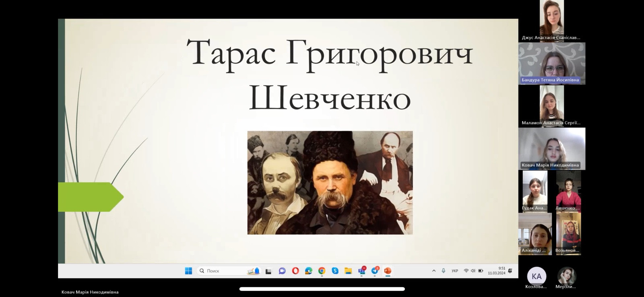Select Возьянов's participant video tile
644x297 pixels.
tap(568, 234)
